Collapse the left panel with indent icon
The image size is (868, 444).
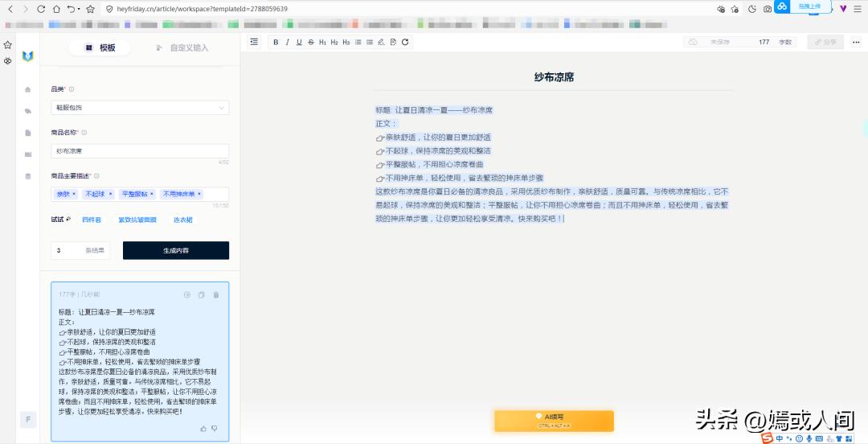pyautogui.click(x=254, y=42)
